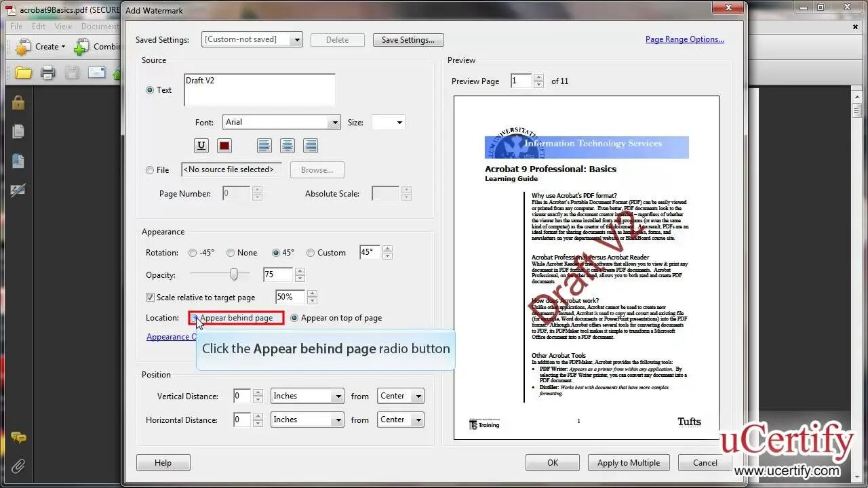Click the Horizontal Distance value field
Viewport: 868px width, 488px height.
click(x=242, y=420)
